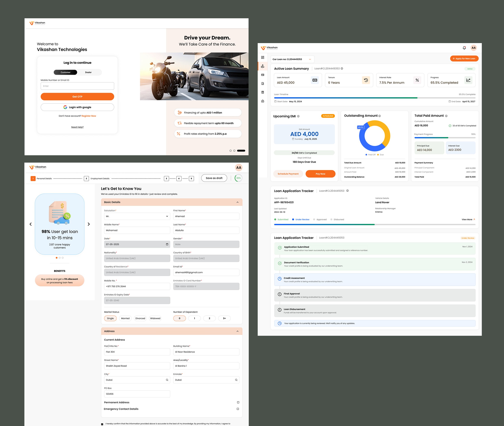Screen dimensions: 504x426
Task: Click the Progress chart icon
Action: (x=468, y=80)
